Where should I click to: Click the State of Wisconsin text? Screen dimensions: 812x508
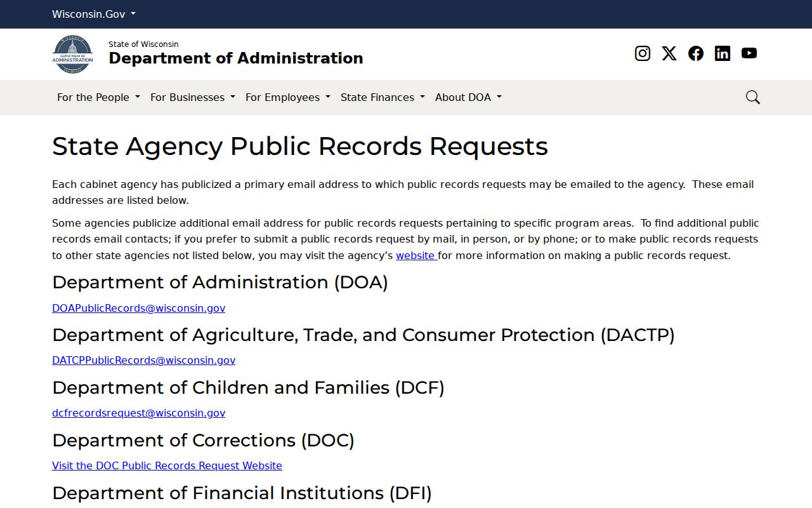tap(143, 44)
